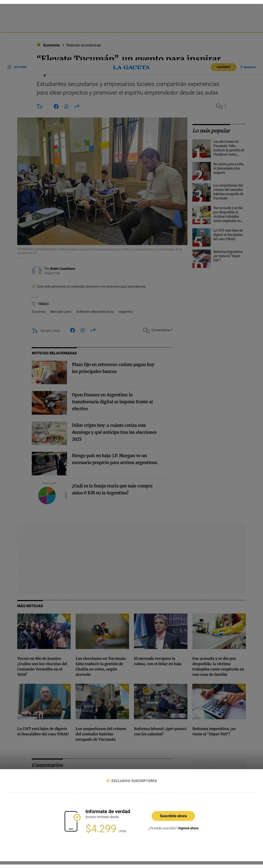Click the LA GACETA logo

click(x=131, y=67)
